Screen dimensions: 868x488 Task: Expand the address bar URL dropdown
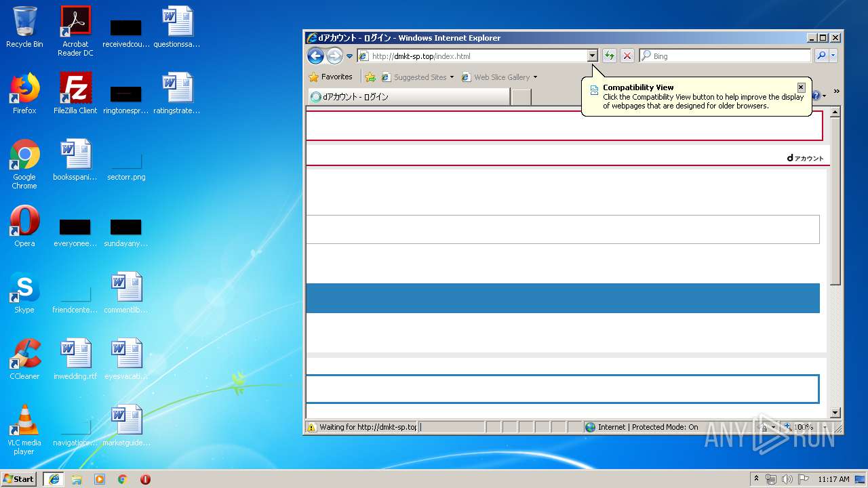pyautogui.click(x=592, y=56)
